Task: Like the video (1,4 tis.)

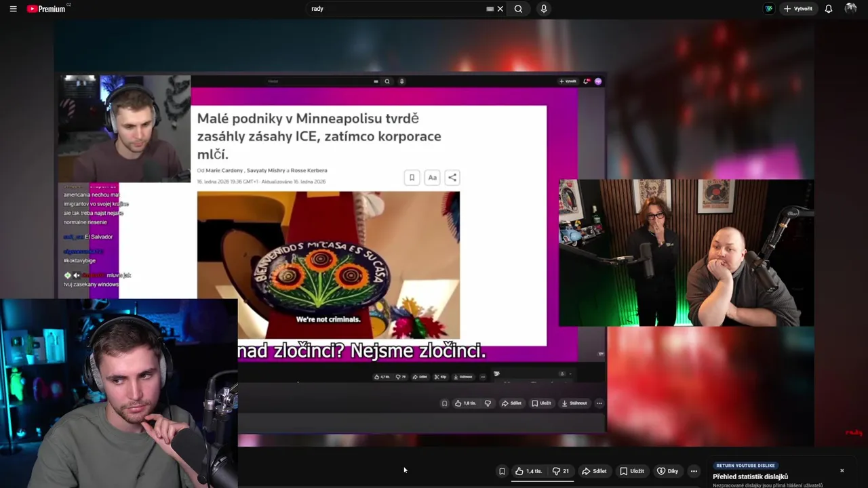Action: (529, 471)
